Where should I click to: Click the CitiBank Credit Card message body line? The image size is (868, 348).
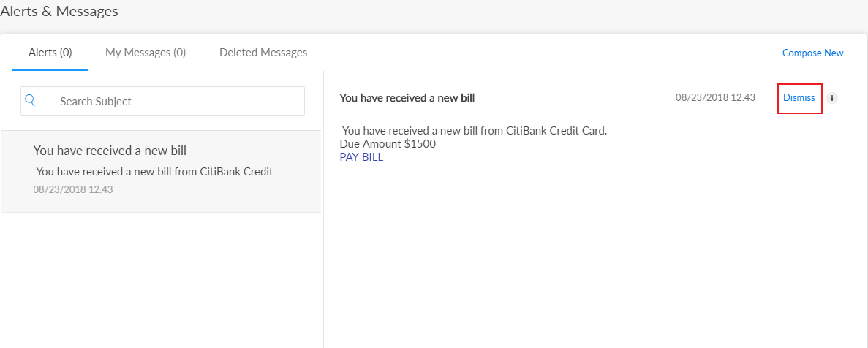pos(475,131)
